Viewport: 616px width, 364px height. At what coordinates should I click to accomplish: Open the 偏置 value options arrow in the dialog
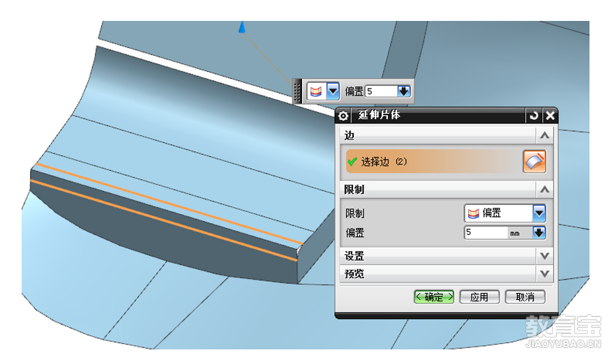coord(539,232)
